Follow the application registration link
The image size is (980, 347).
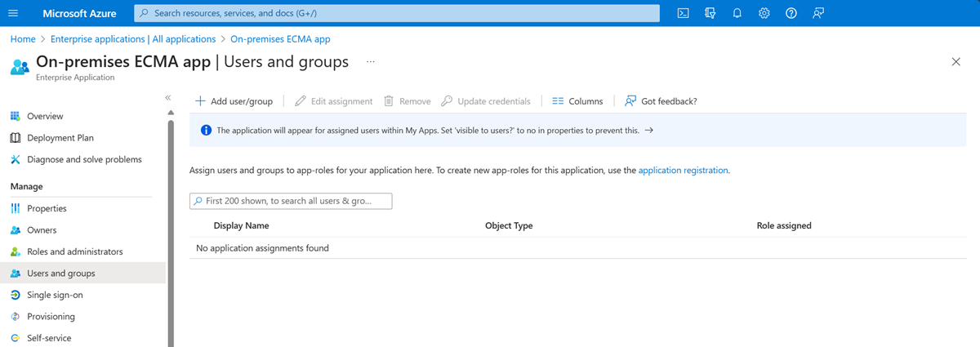tap(683, 171)
